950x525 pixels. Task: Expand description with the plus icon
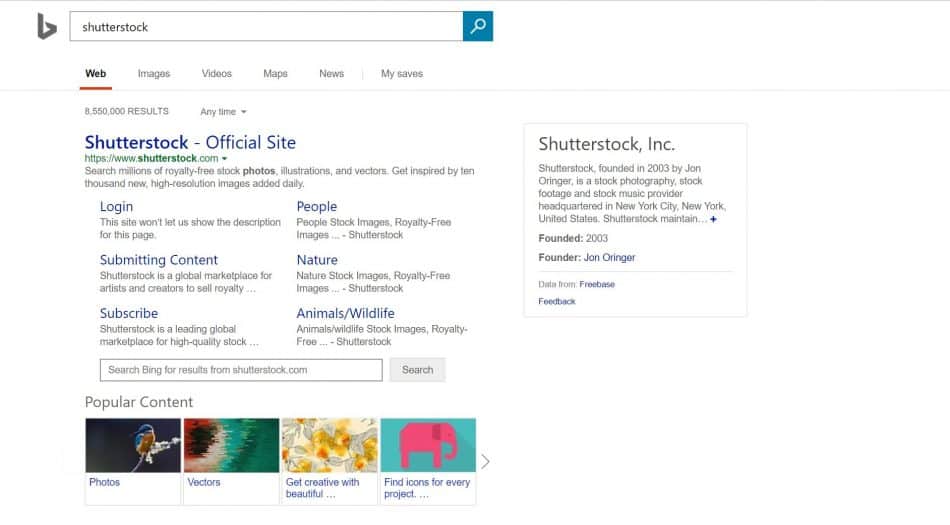(x=713, y=219)
